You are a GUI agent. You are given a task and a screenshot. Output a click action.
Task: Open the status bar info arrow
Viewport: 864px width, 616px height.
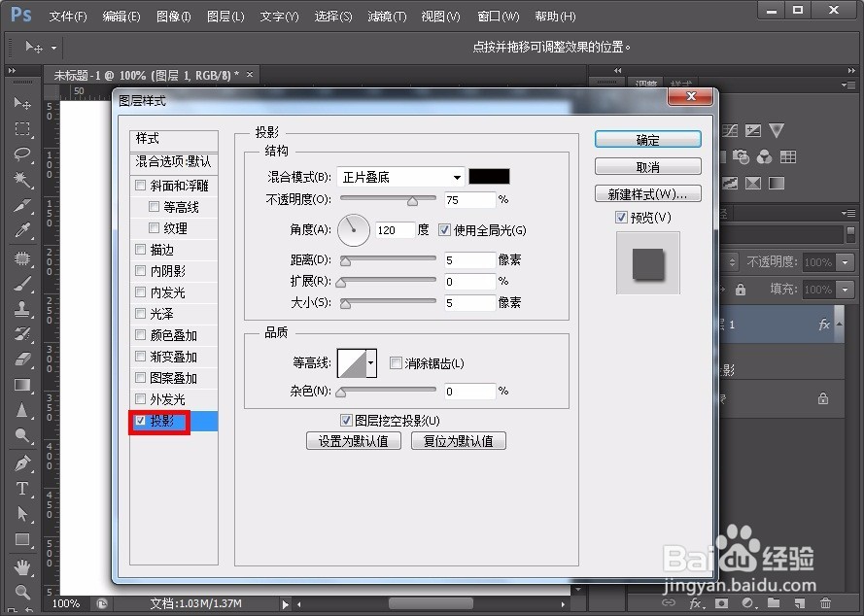[285, 604]
